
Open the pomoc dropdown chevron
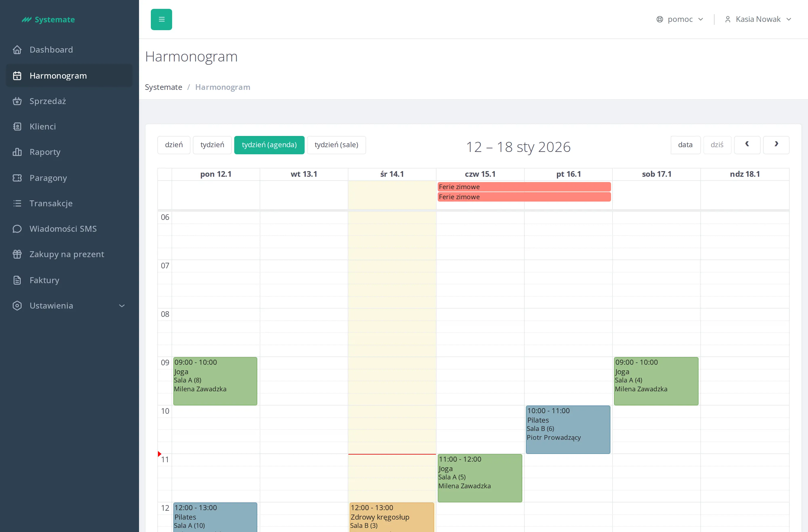pyautogui.click(x=700, y=19)
